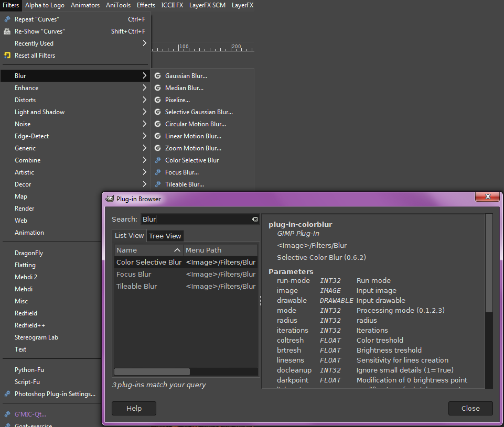Choose the DragonFly menu entry
Viewport: 504px width, 427px height.
tap(29, 253)
